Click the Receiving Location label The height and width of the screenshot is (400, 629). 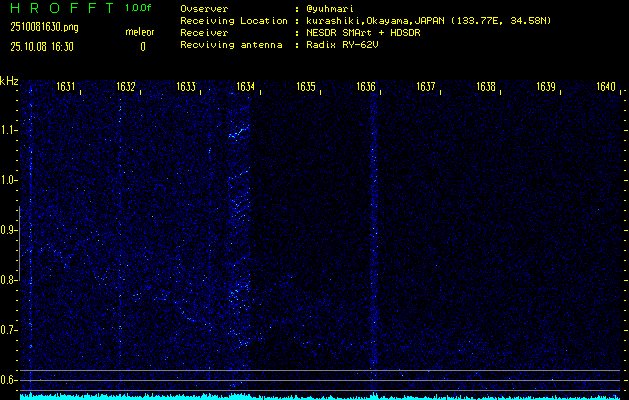click(234, 21)
